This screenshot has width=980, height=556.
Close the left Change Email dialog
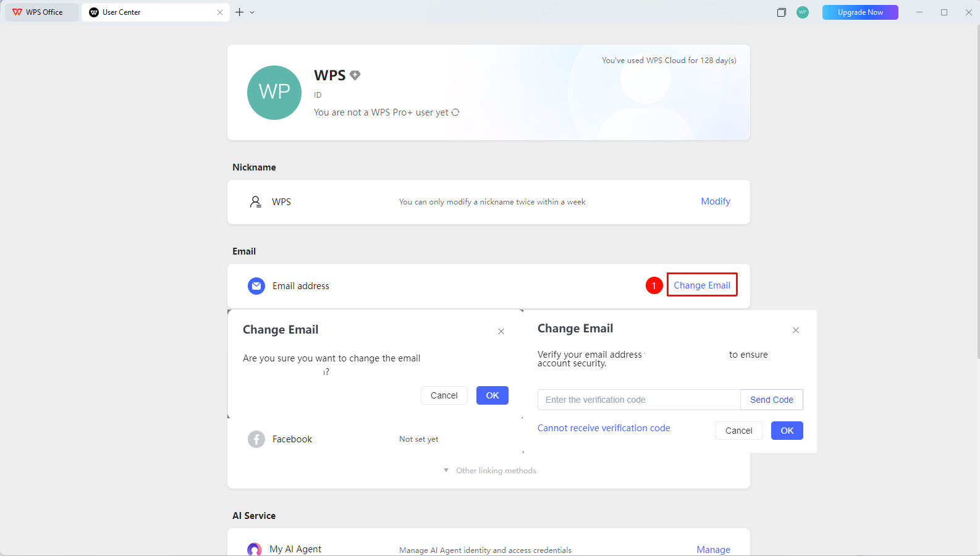click(x=501, y=332)
